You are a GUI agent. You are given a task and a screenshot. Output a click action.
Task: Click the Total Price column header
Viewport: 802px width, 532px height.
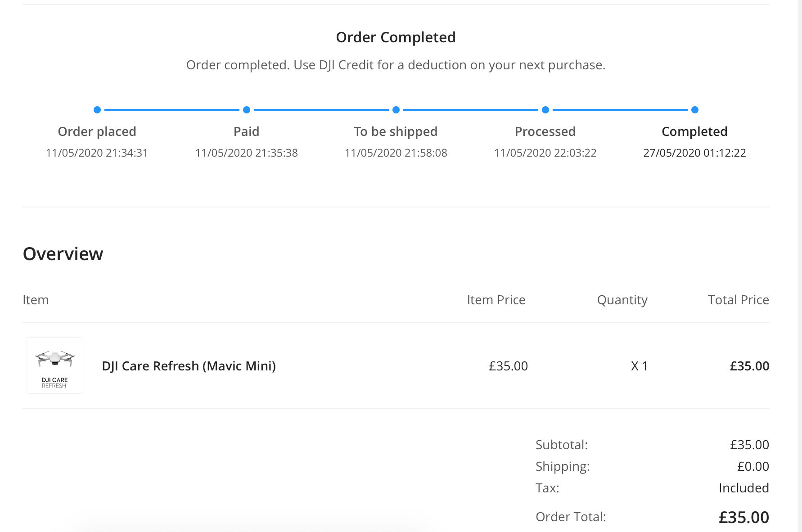[738, 300]
